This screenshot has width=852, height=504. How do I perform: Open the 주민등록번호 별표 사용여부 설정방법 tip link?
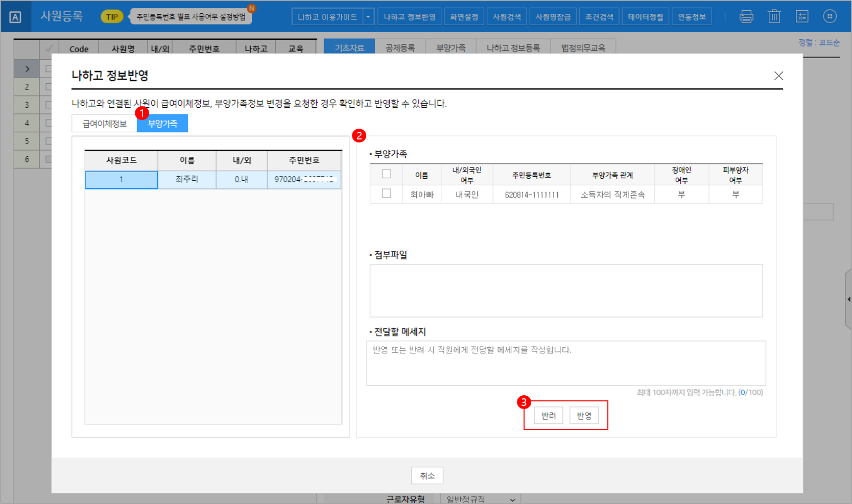(191, 17)
